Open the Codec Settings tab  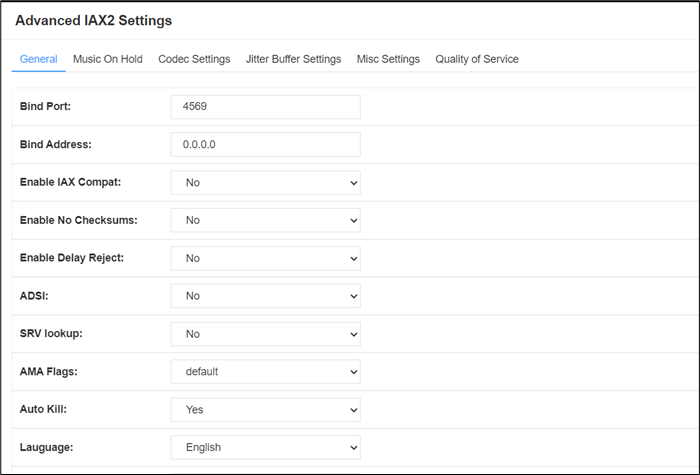pyautogui.click(x=194, y=59)
